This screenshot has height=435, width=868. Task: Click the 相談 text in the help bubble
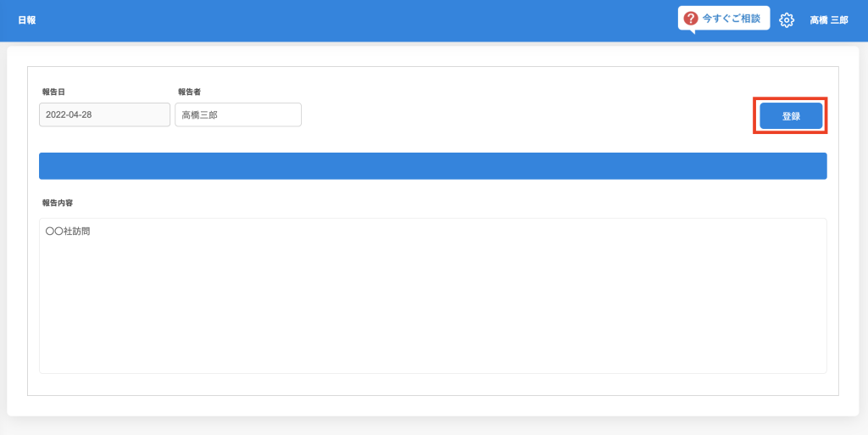pyautogui.click(x=751, y=19)
